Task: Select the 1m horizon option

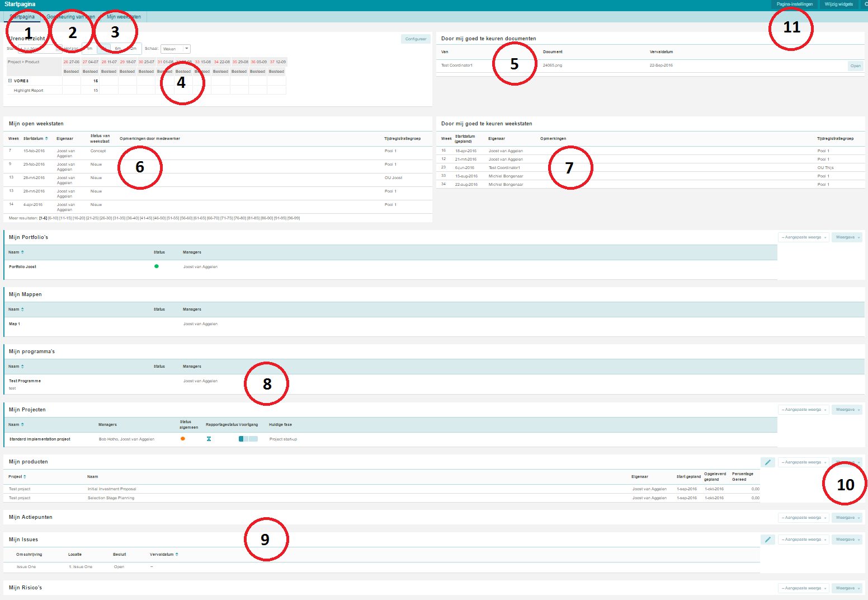Action: coord(89,49)
